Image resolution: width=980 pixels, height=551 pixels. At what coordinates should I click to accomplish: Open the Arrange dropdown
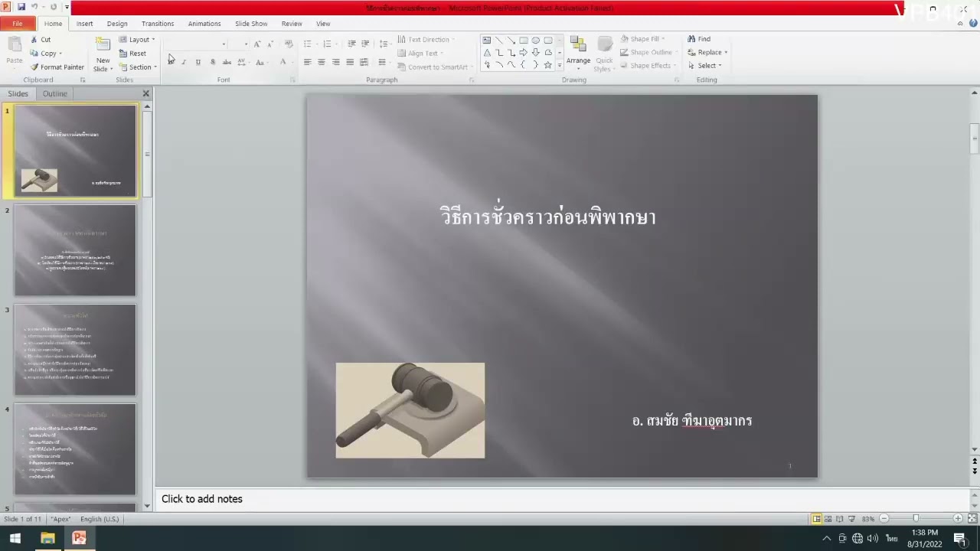pyautogui.click(x=578, y=54)
